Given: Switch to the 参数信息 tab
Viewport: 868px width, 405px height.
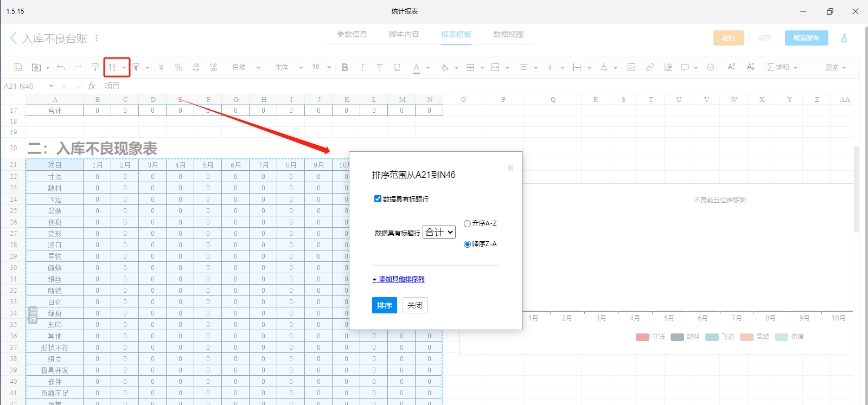Looking at the screenshot, I should 352,34.
